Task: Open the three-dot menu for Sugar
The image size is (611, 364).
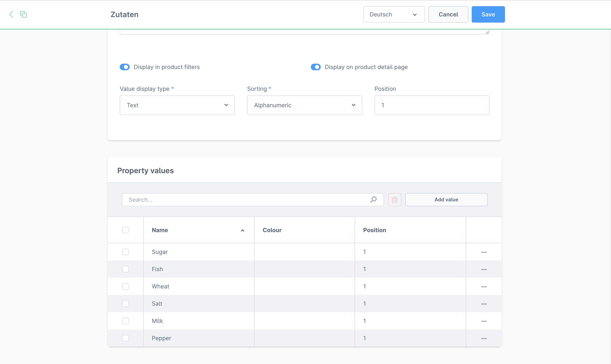Action: click(484, 252)
